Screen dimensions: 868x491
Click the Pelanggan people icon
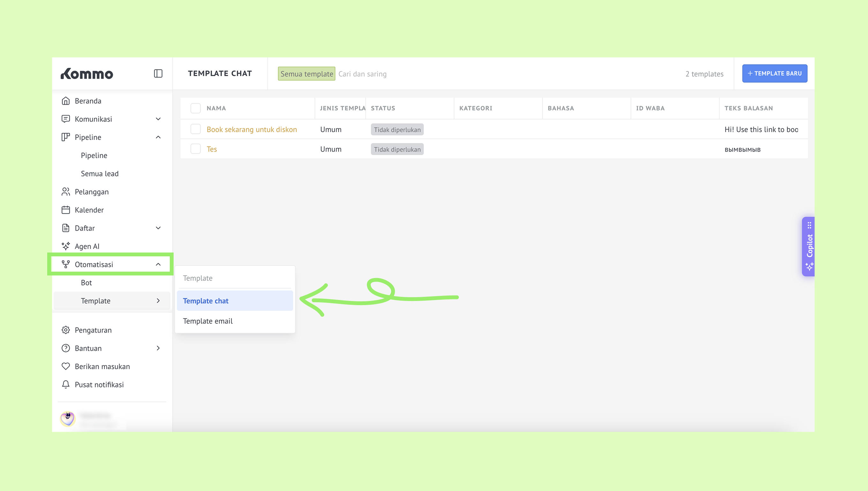click(66, 192)
